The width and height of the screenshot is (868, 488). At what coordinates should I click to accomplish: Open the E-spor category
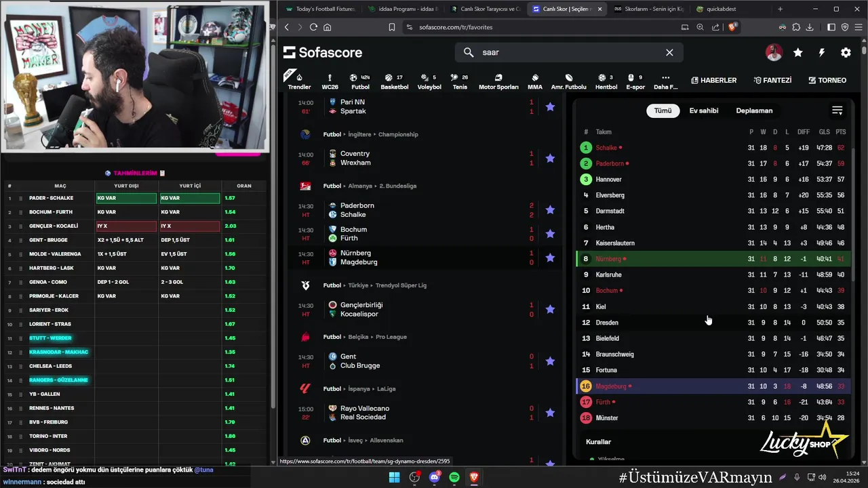point(635,81)
